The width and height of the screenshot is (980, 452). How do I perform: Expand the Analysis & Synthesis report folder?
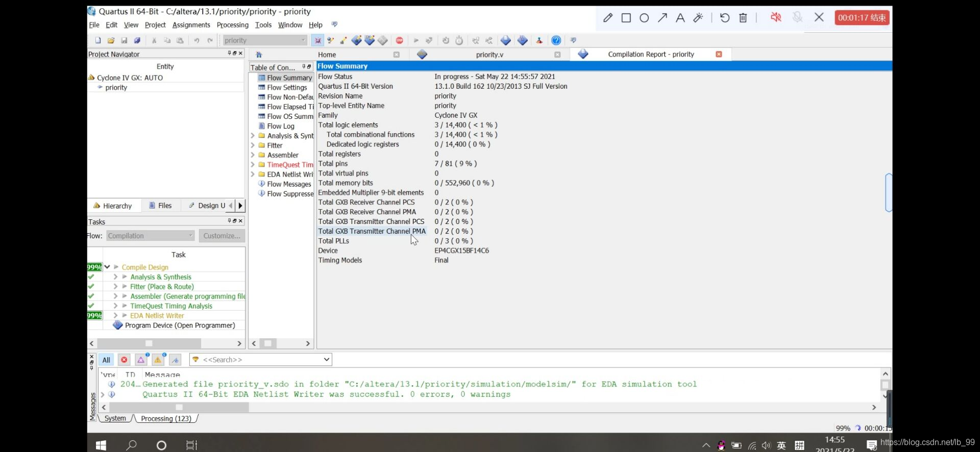(x=253, y=136)
